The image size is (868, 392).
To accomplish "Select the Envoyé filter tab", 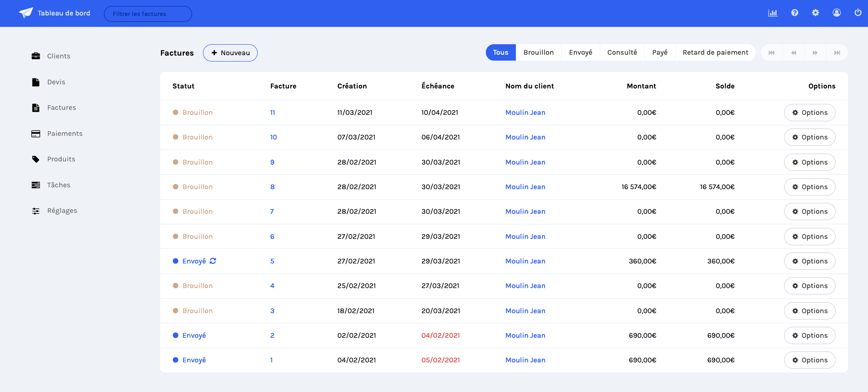I will [x=581, y=52].
